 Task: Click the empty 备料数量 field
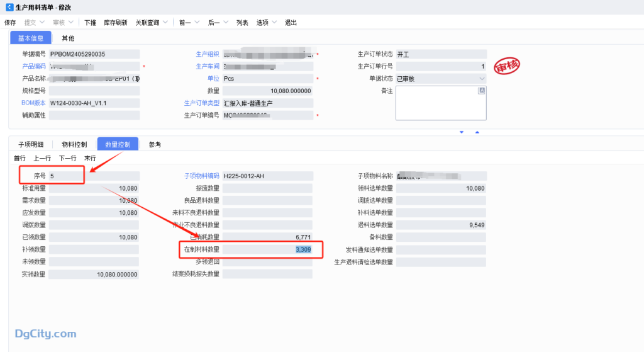[x=441, y=237]
